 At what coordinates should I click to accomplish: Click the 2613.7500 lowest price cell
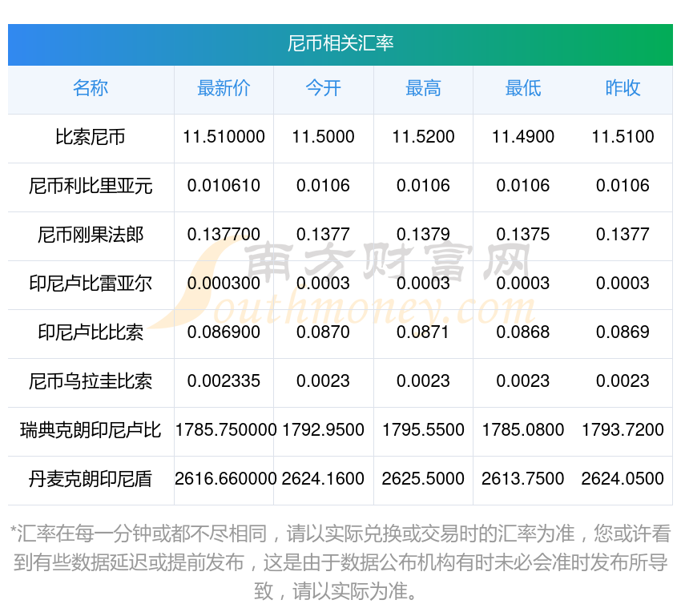522,479
